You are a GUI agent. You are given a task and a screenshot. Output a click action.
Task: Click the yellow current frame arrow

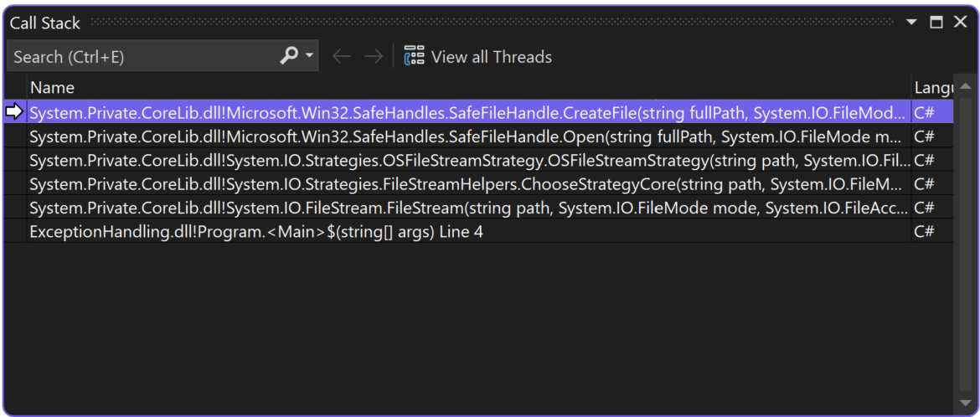tap(15, 112)
